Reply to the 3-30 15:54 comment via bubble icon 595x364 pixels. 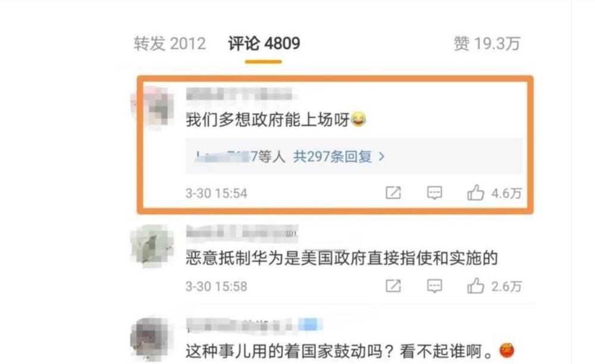pyautogui.click(x=434, y=193)
